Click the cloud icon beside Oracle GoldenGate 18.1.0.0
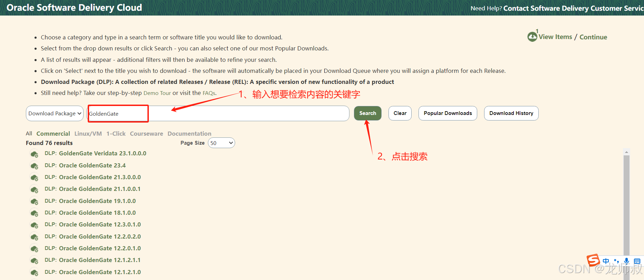Viewport: 644px width, 280px height. click(x=34, y=213)
